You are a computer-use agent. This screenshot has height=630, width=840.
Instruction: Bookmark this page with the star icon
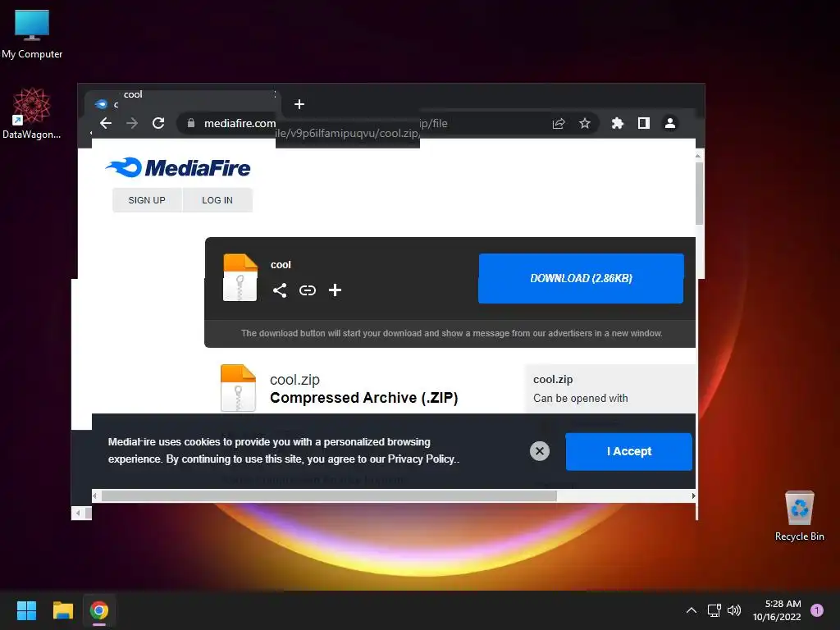(584, 124)
